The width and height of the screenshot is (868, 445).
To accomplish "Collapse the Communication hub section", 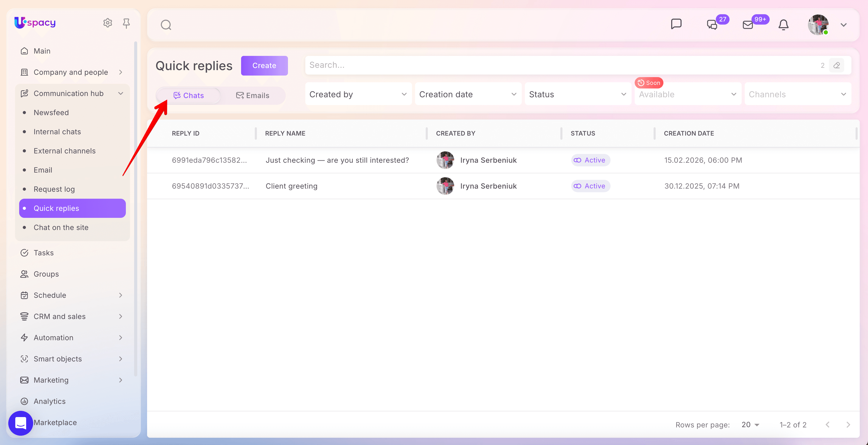I will (121, 94).
